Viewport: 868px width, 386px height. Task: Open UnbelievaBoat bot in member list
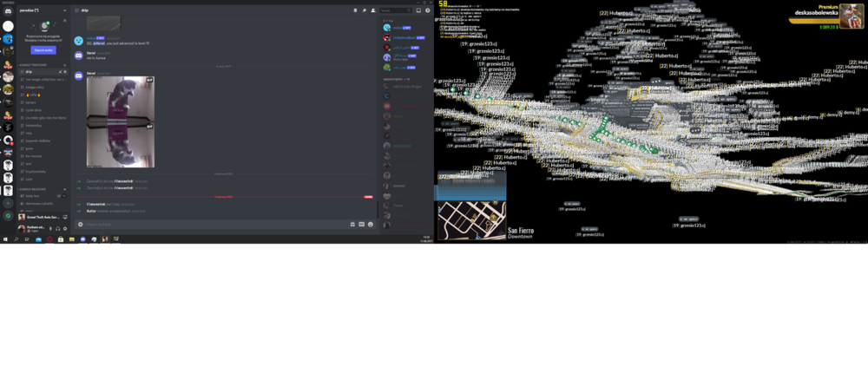[x=404, y=37]
